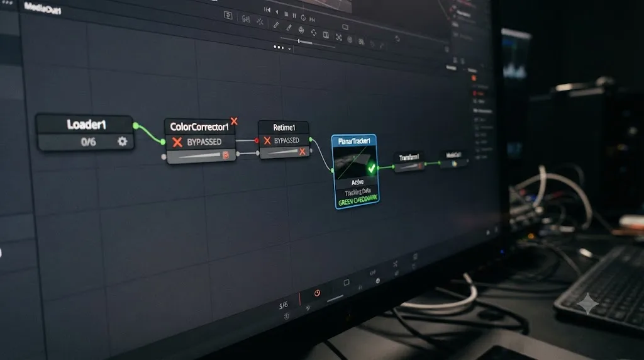
Task: Toggle the loop playback circular icon
Action: click(303, 18)
